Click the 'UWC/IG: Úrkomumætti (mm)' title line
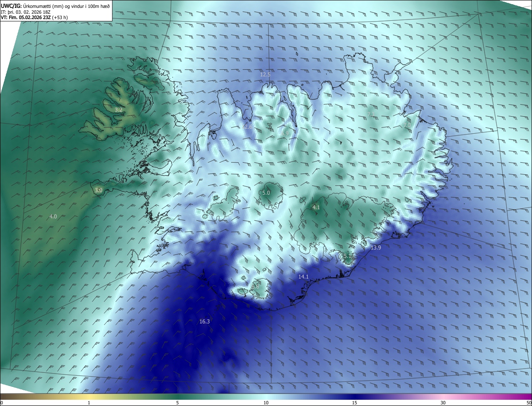This screenshot has height=406, width=532. (x=55, y=5)
